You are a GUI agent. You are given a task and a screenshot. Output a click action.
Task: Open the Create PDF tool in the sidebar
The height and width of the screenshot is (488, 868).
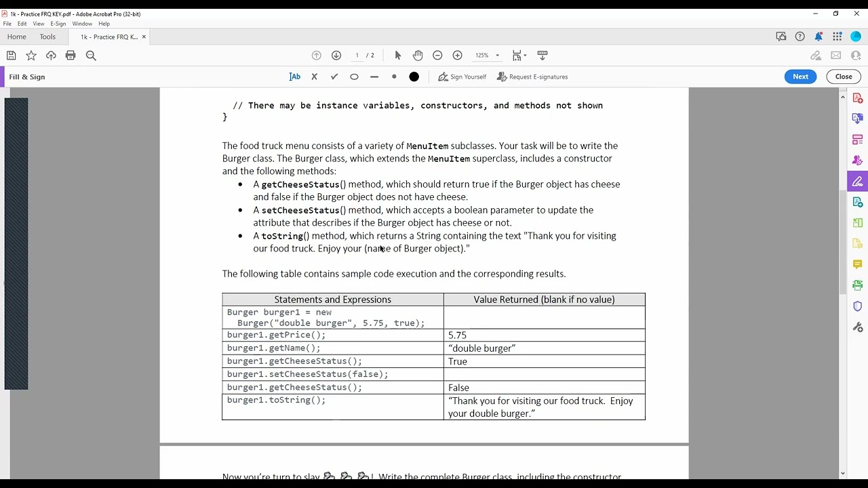858,98
